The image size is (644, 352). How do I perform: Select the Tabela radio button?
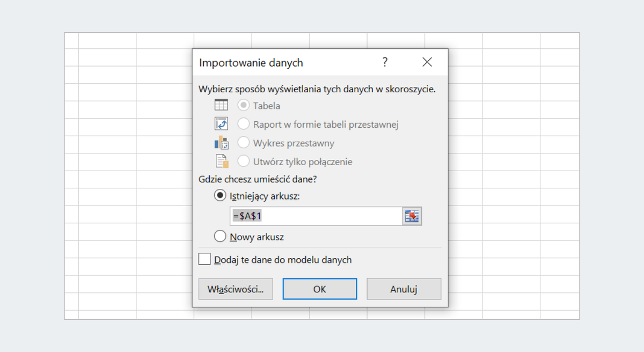[x=244, y=106]
